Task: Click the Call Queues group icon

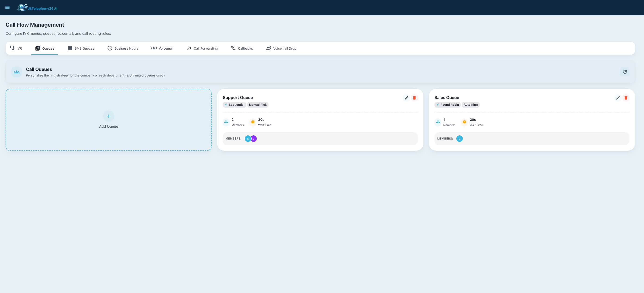Action: coord(17,72)
